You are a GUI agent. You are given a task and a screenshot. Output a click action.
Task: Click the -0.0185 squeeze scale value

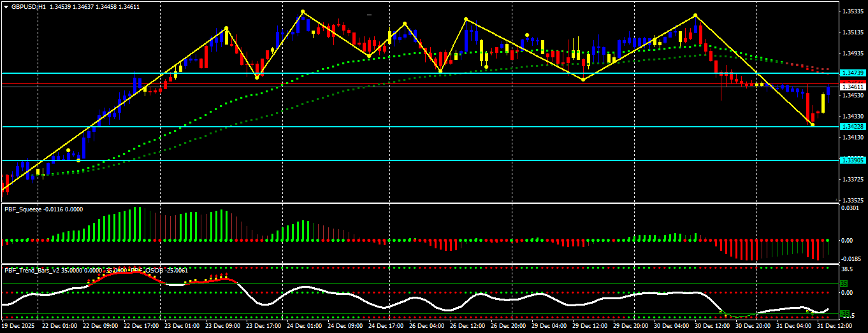point(851,259)
